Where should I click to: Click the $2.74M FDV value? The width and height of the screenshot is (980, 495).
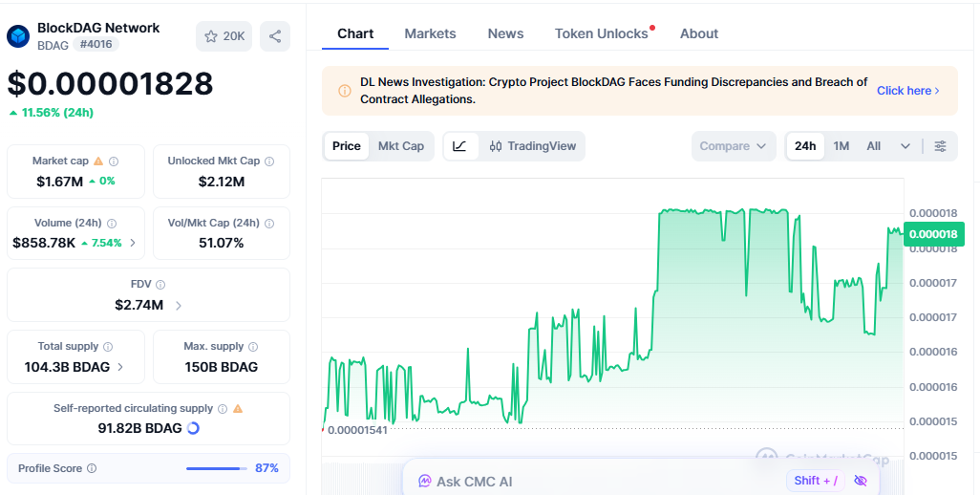(x=138, y=305)
